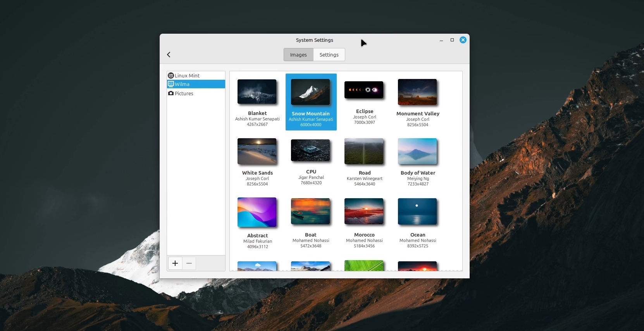Click the 'Jigar Panchal' author text
Screen dimensions: 644x331
(x=311, y=177)
